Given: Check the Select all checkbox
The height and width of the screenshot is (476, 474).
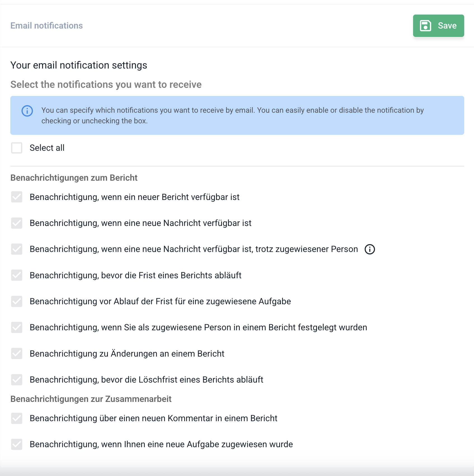Looking at the screenshot, I should (x=17, y=148).
